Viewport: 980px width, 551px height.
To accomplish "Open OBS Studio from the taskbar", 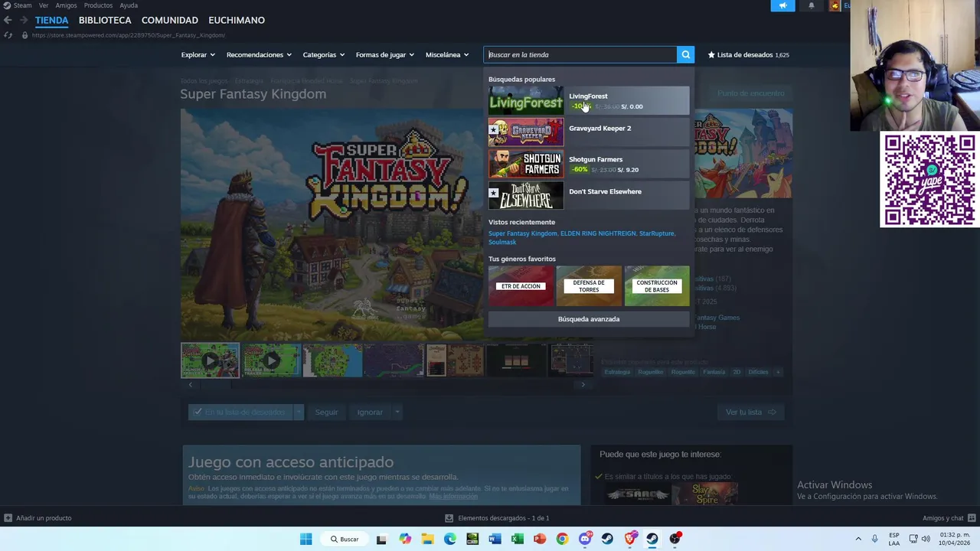I will (x=675, y=539).
